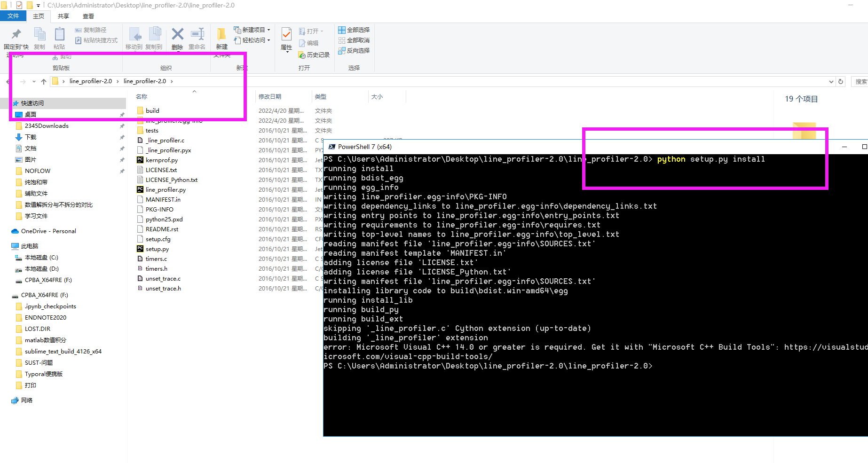
Task: Open the File (文件) menu tab
Action: [13, 16]
